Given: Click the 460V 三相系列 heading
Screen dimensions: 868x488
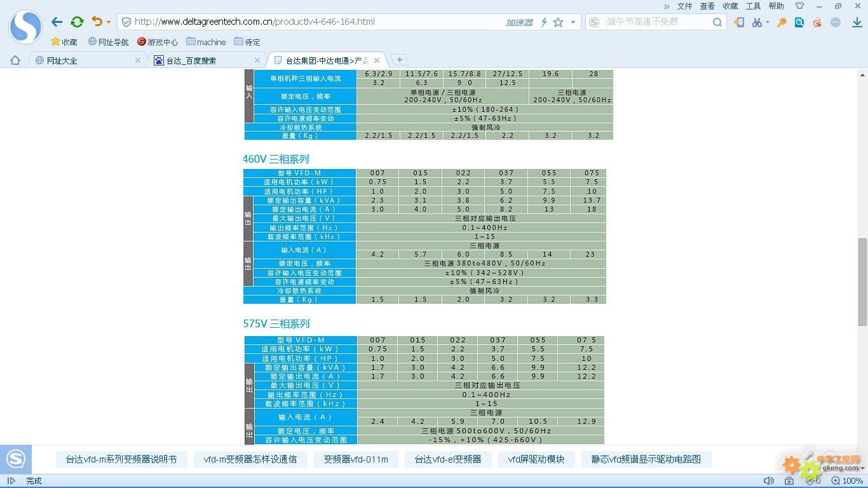Looking at the screenshot, I should pyautogui.click(x=276, y=159).
